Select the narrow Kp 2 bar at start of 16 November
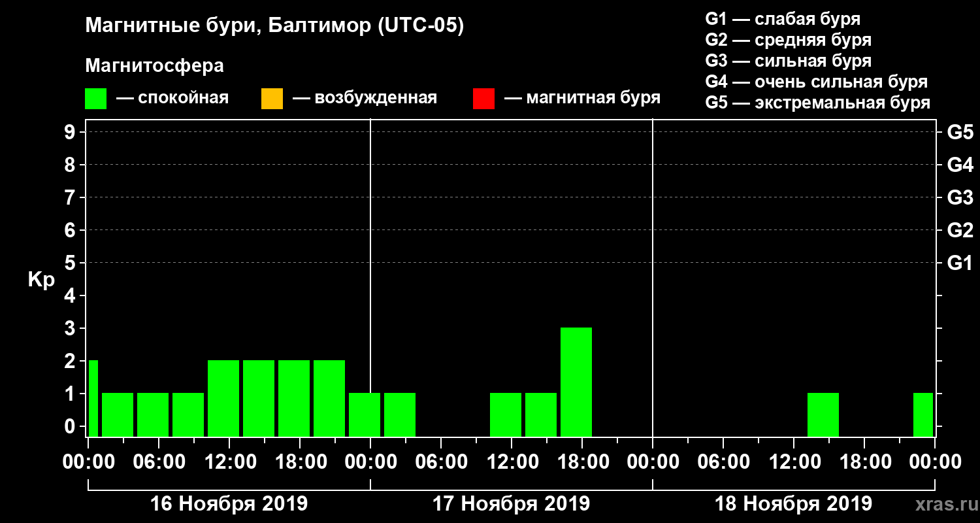The height and width of the screenshot is (523, 980). (x=93, y=398)
